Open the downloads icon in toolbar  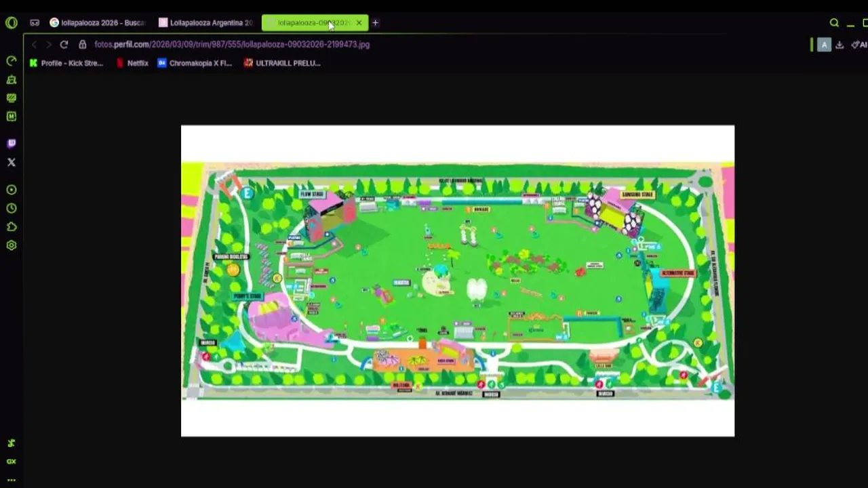click(x=840, y=45)
